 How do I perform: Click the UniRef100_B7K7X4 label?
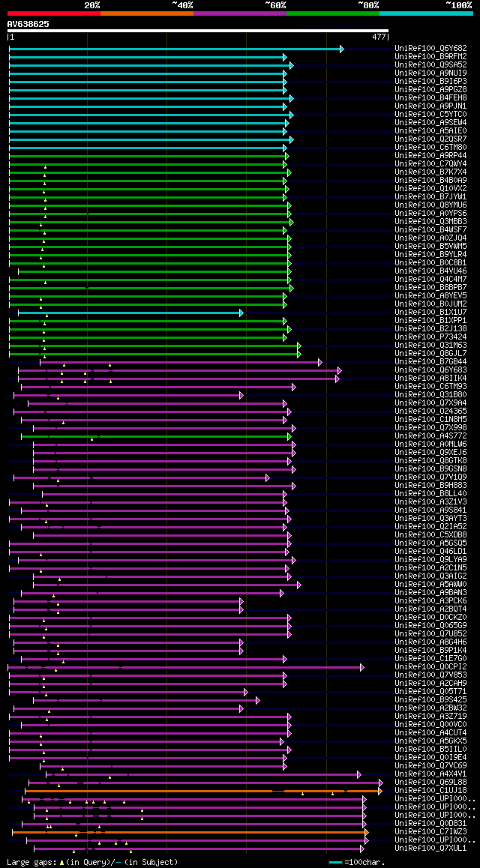pos(430,172)
